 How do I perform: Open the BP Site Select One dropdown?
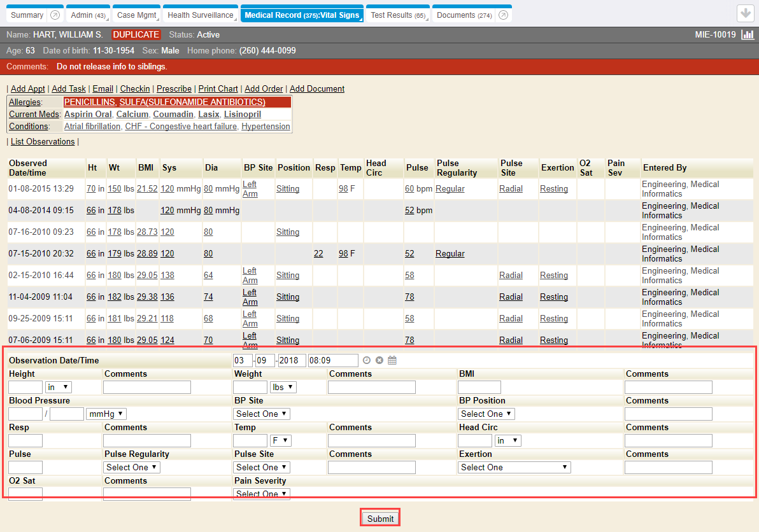(262, 414)
